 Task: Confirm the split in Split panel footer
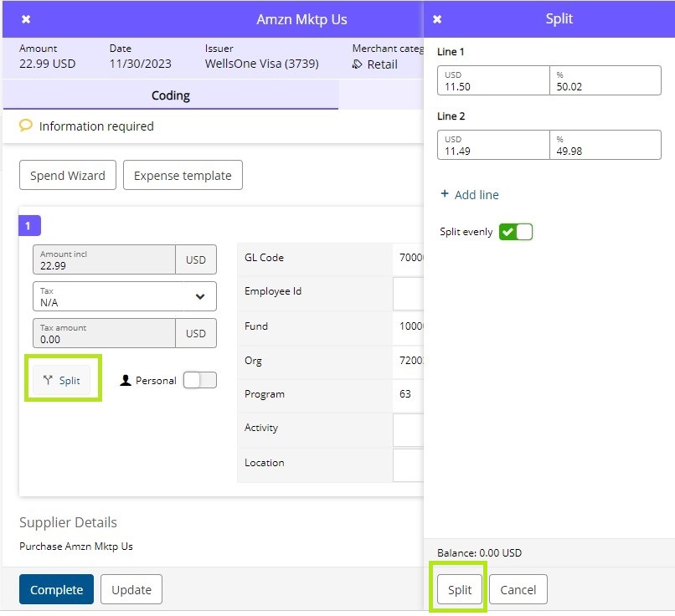tap(459, 589)
